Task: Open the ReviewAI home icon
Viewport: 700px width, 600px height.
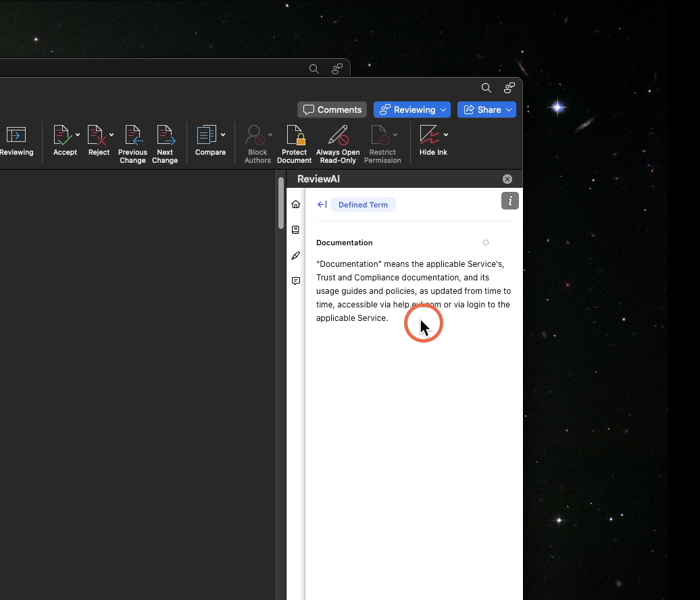Action: pos(295,205)
